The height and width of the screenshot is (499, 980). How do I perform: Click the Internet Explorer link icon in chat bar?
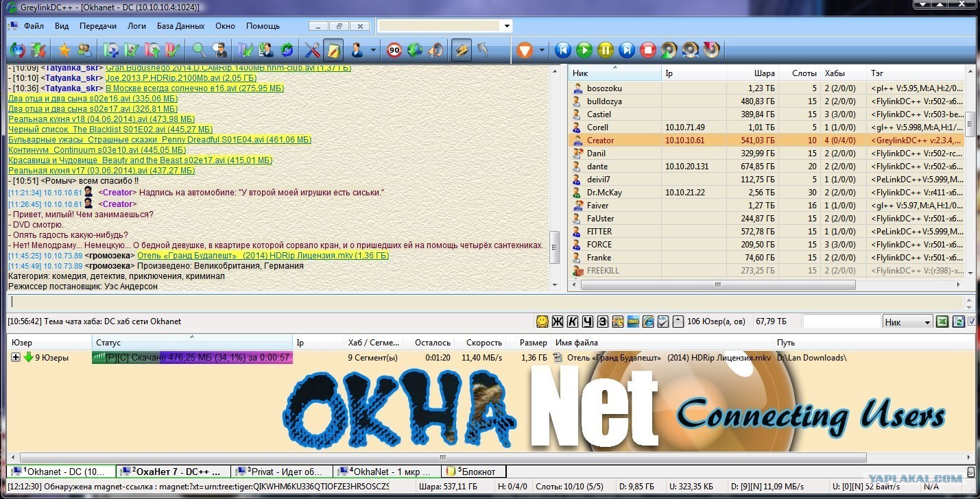pos(648,321)
